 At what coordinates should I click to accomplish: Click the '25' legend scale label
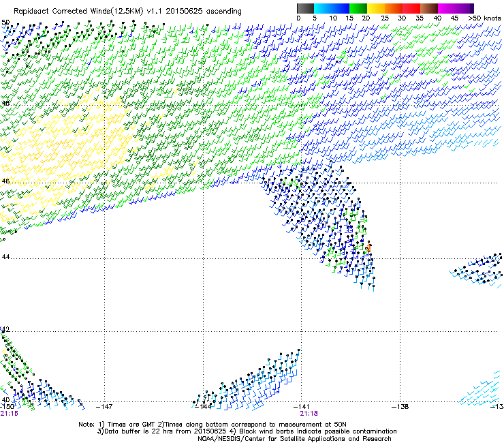(x=385, y=18)
